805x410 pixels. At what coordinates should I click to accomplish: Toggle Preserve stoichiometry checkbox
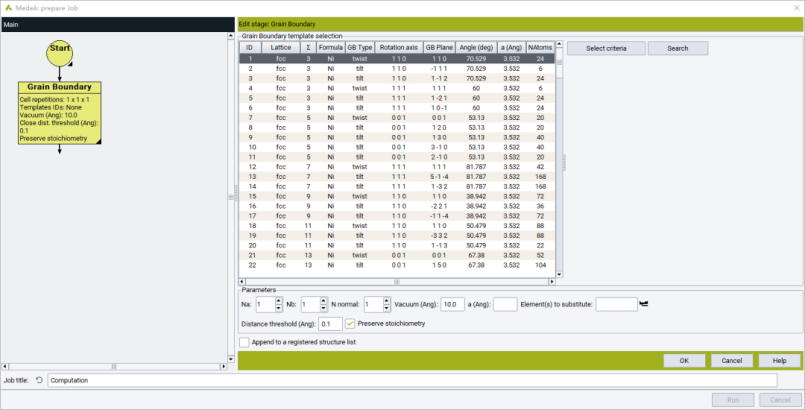point(350,324)
